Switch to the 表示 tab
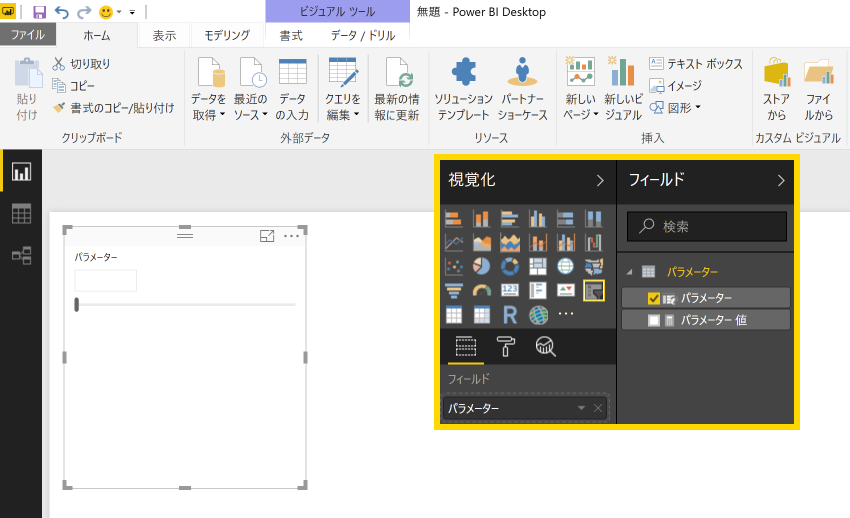Screen dimensions: 850x518 tap(164, 35)
